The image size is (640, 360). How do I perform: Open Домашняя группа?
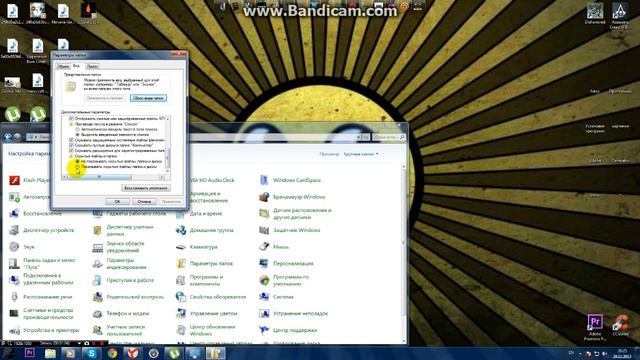pos(204,230)
